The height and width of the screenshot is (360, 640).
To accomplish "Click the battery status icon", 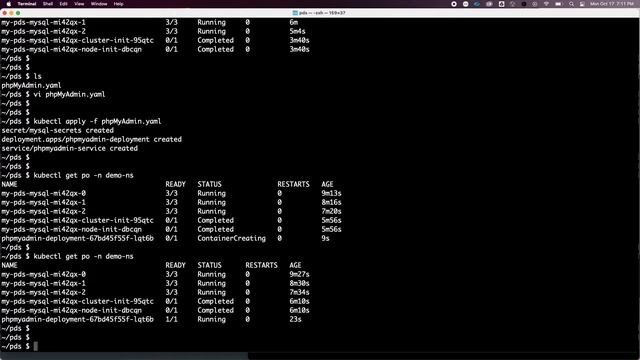I will tap(558, 4).
